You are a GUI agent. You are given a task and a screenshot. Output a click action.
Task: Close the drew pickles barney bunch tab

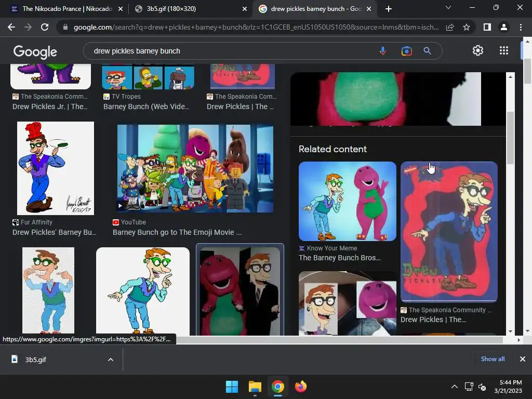(369, 9)
